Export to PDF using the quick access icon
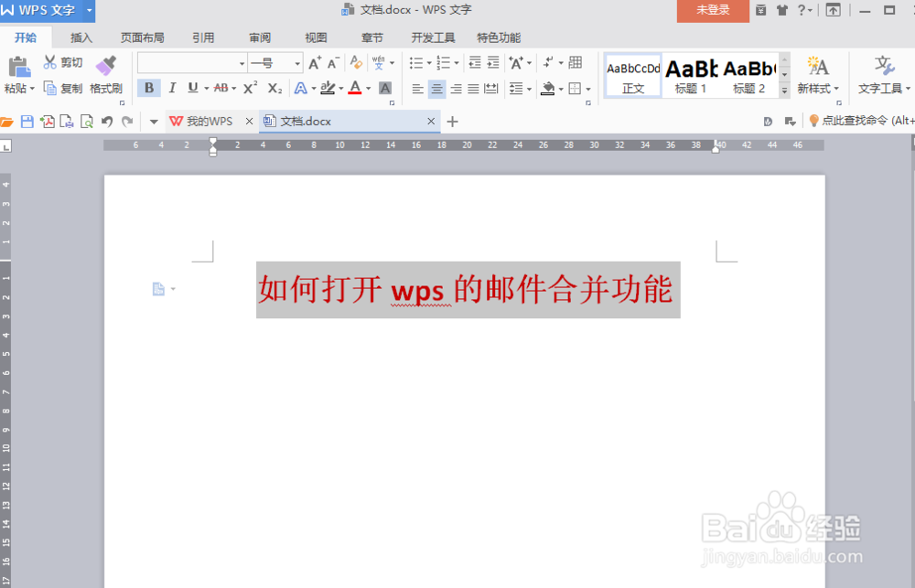 pyautogui.click(x=48, y=122)
